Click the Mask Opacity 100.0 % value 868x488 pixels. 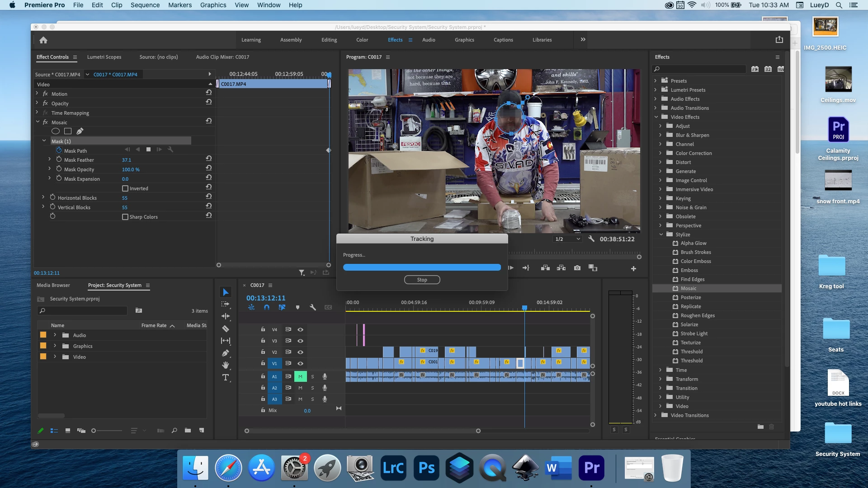pos(131,169)
